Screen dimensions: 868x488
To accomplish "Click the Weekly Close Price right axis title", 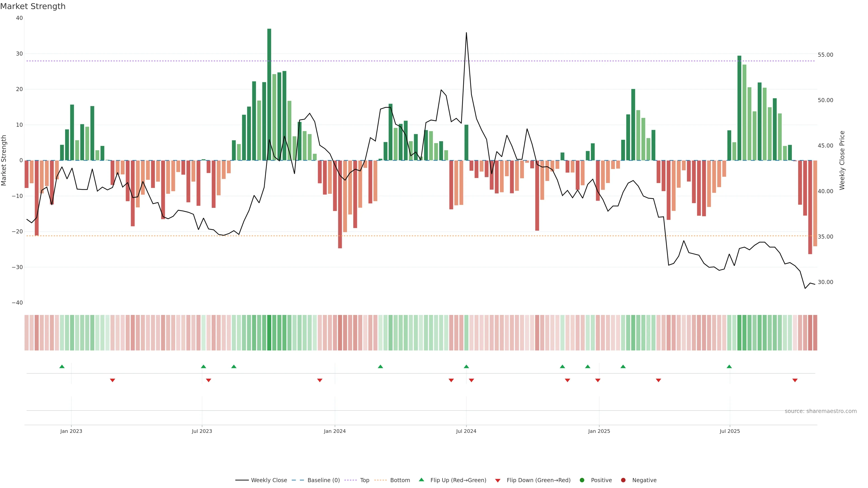I will pyautogui.click(x=842, y=160).
